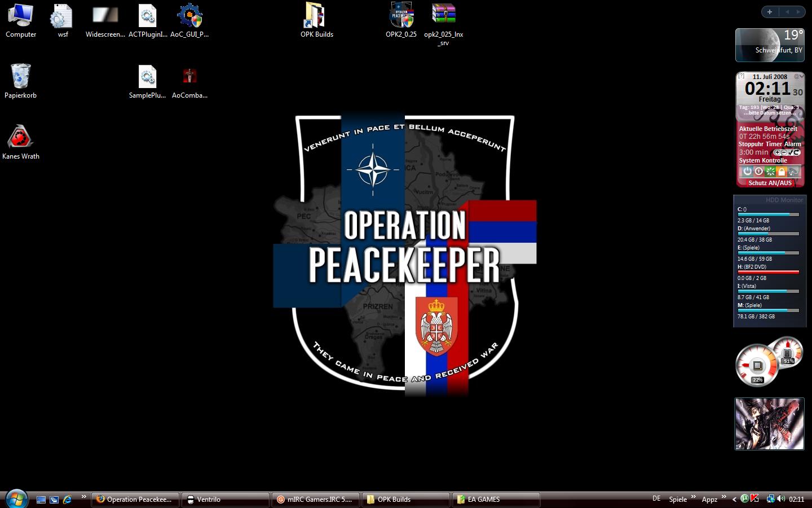
Task: Click Switch between windows quick launch icon
Action: click(x=54, y=500)
